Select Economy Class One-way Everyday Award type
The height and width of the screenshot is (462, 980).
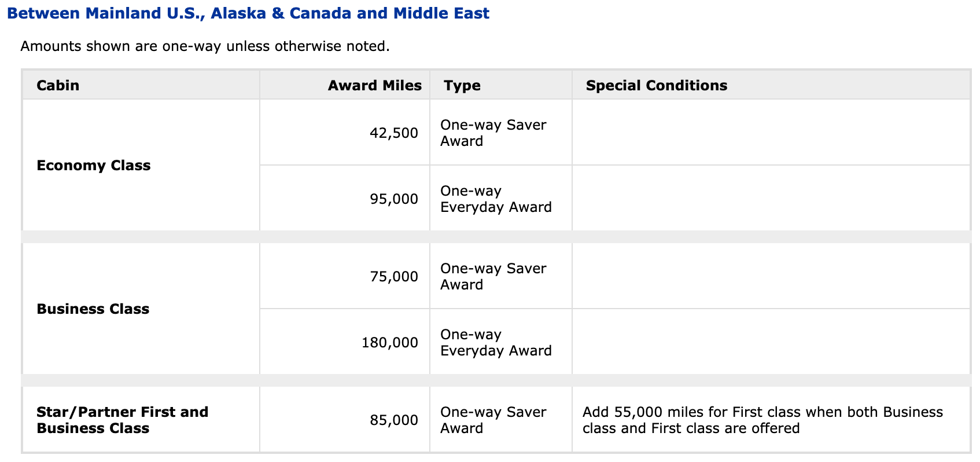tap(496, 199)
